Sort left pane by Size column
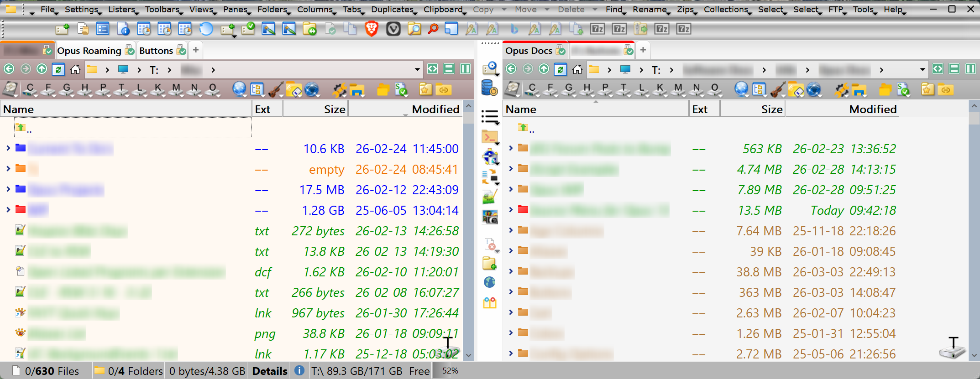This screenshot has height=379, width=980. point(334,109)
